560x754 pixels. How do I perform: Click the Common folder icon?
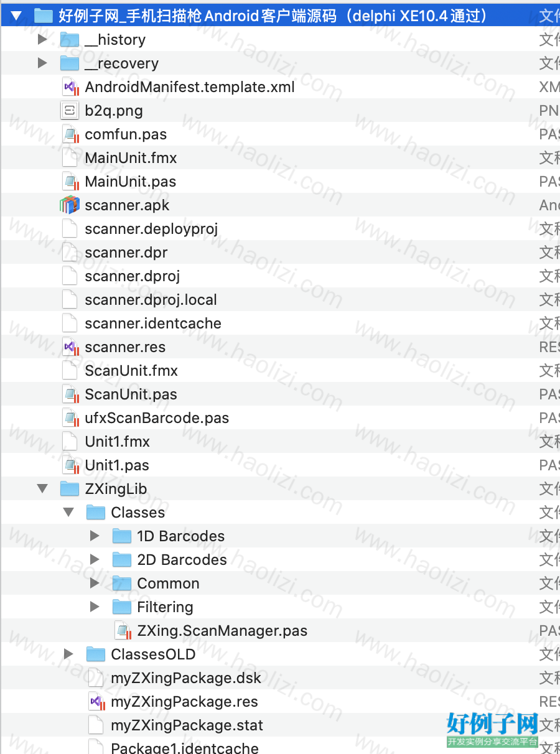click(122, 584)
